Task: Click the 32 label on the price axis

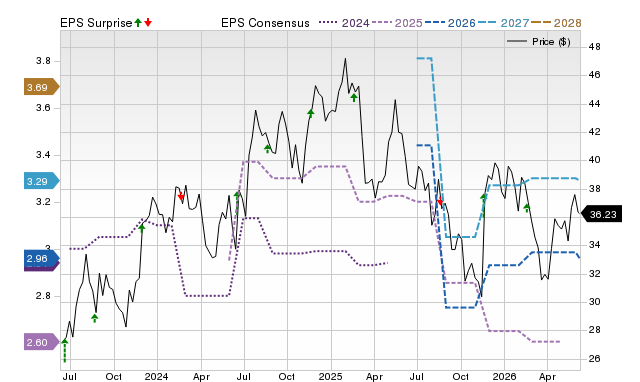Action: (595, 273)
